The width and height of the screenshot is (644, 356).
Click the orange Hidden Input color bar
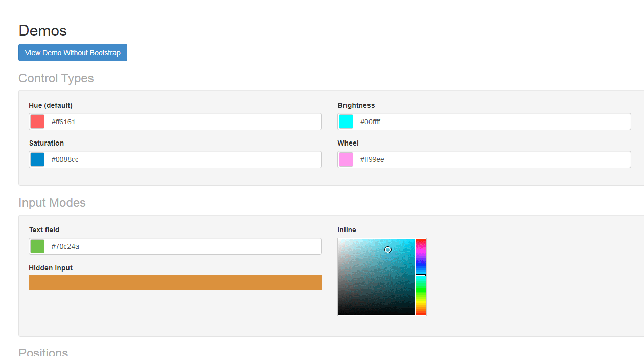(x=175, y=282)
